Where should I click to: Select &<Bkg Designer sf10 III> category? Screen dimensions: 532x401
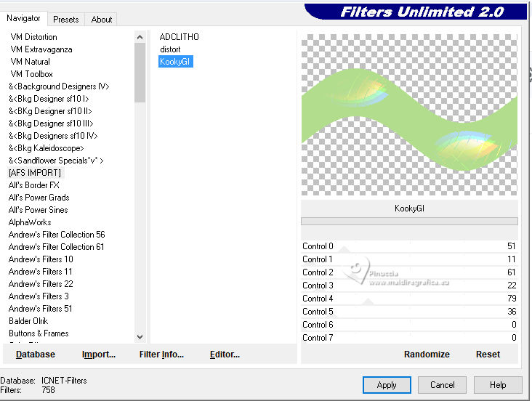[51, 123]
